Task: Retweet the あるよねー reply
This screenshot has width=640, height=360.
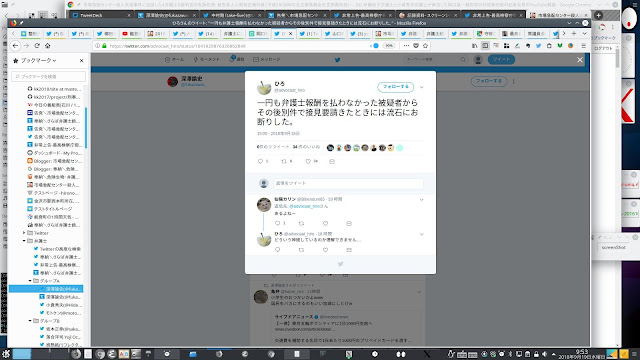Action: coord(301,223)
